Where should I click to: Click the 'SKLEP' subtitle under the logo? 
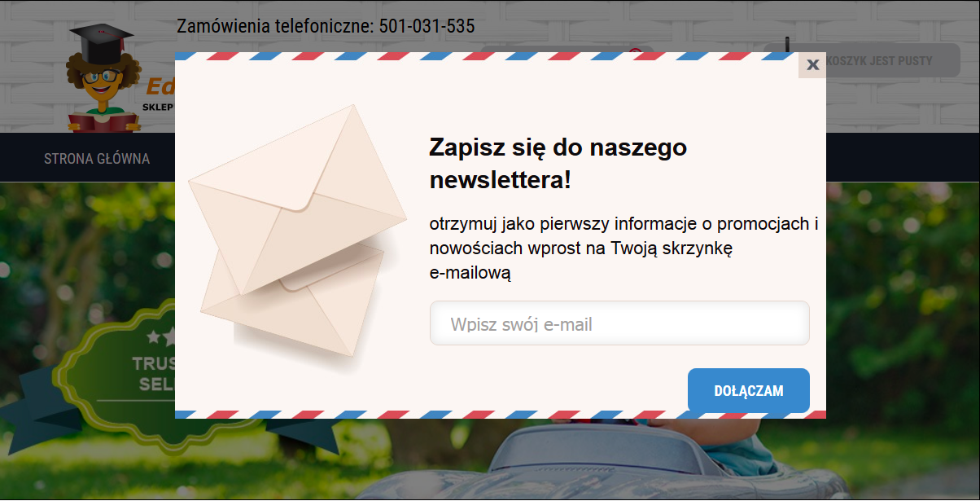coord(158,107)
